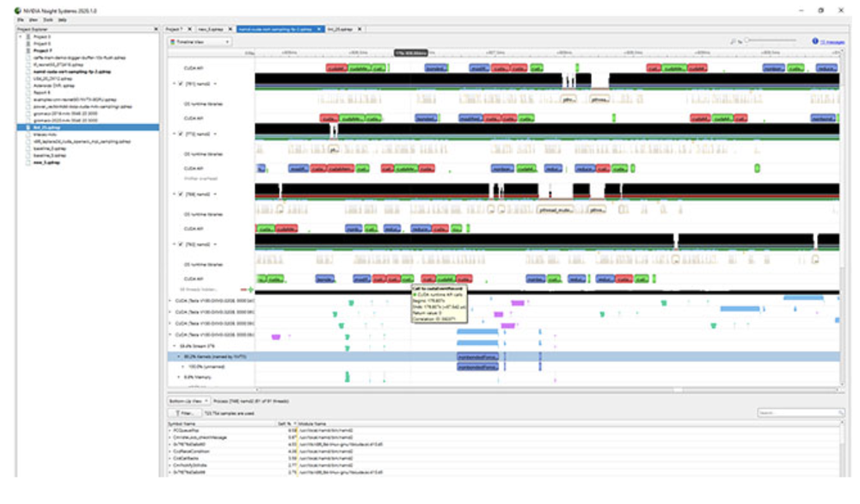Click file icon of namd-cuda-osrt-sampling-fp-2.qdrep in explorer

(x=28, y=72)
